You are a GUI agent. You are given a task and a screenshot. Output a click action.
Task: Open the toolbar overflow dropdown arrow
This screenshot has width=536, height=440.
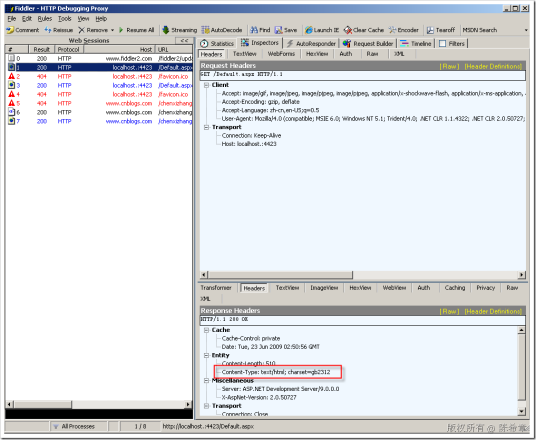[x=526, y=30]
